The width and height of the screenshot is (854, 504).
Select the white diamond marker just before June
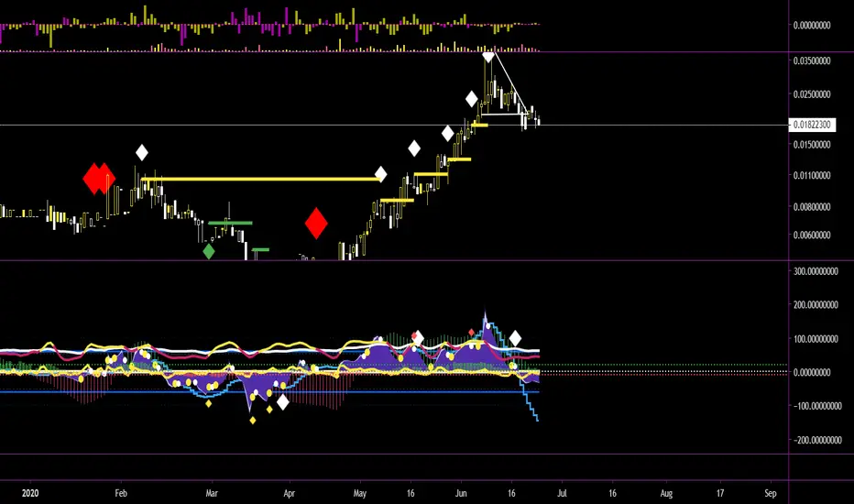pos(448,134)
